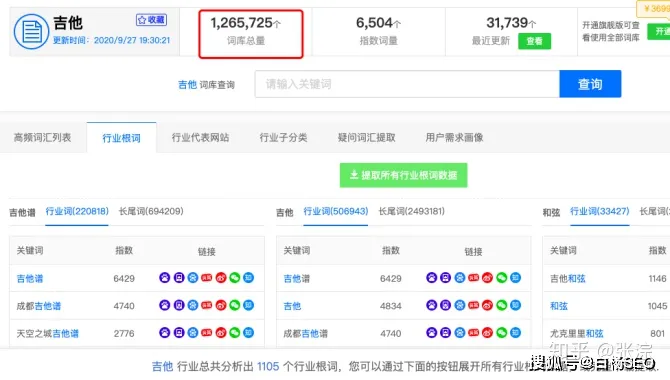Click the 1105 root-word count link
The height and width of the screenshot is (380, 670).
(268, 366)
